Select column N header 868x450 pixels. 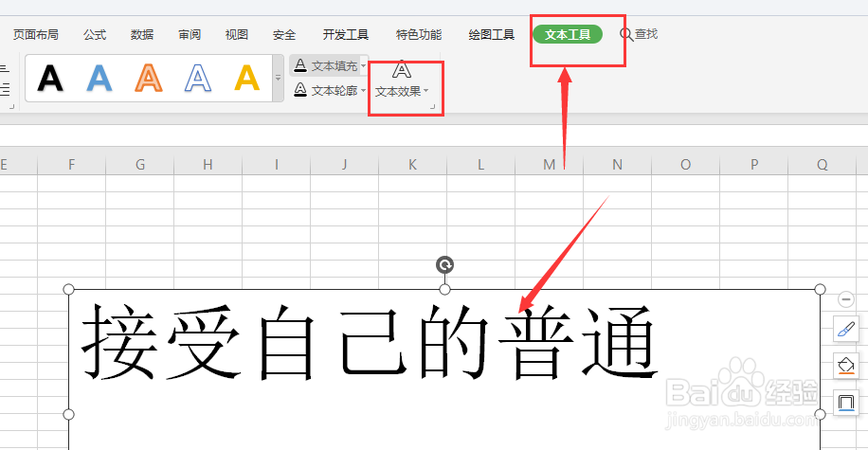617,165
